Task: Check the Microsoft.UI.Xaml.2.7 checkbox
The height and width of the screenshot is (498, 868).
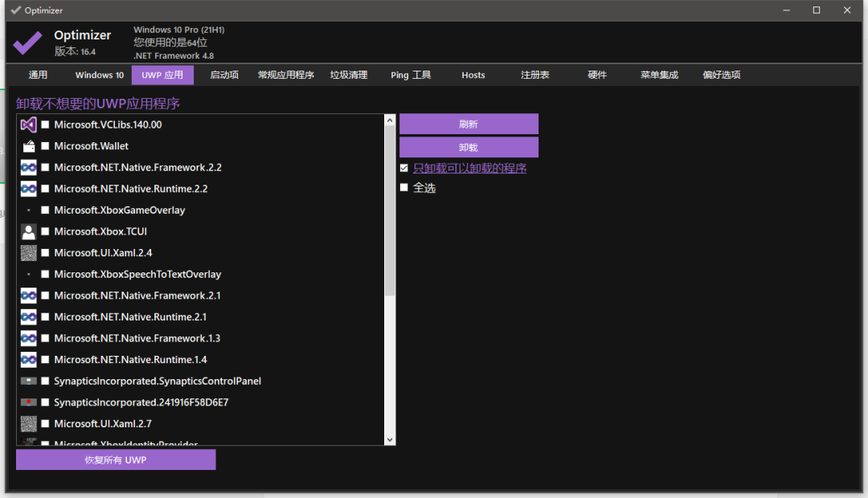Action: point(45,424)
